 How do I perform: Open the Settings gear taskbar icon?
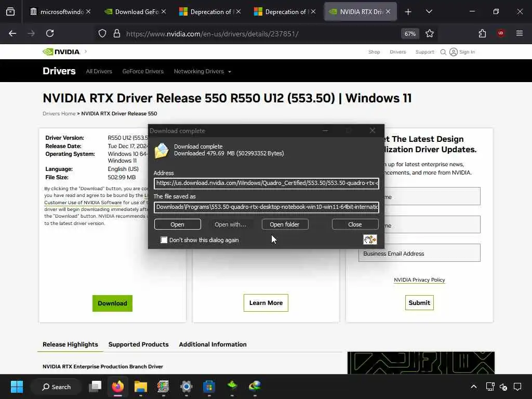187,387
